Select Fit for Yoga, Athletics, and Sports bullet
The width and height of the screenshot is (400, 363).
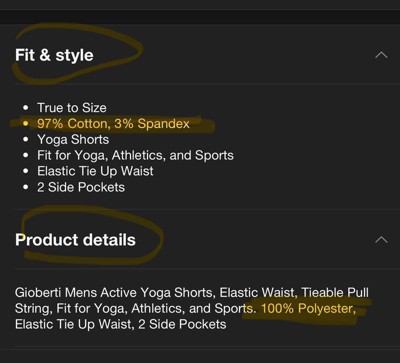coord(135,156)
